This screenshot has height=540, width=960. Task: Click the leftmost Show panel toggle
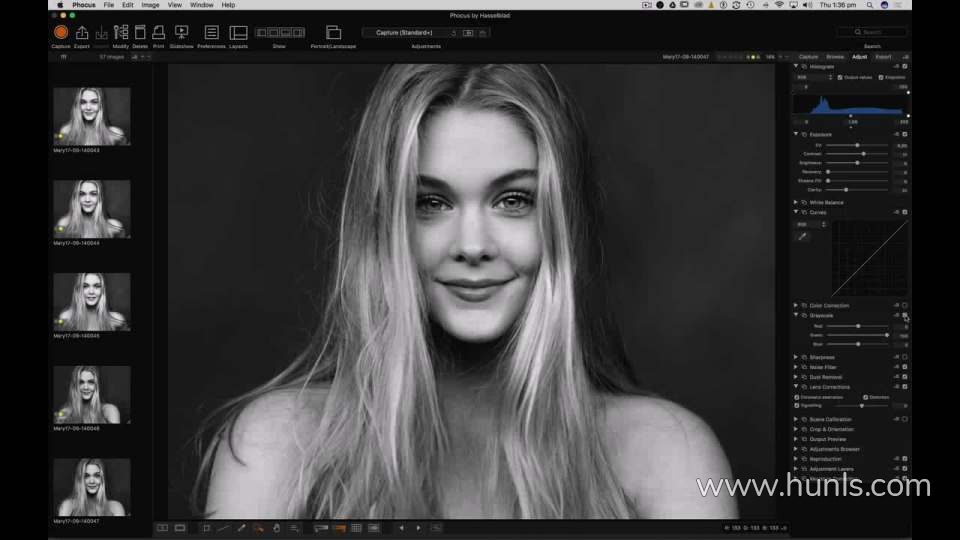[261, 32]
